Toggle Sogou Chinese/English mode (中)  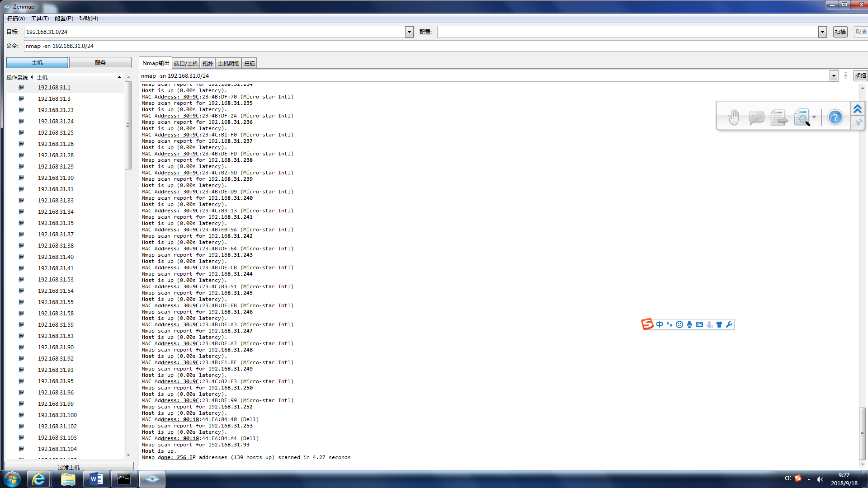(x=660, y=324)
